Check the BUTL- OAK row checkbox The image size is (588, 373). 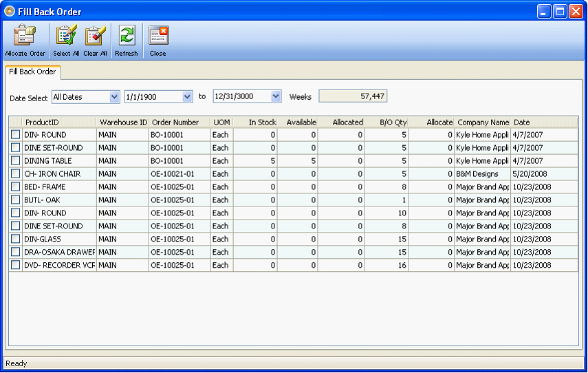click(15, 200)
